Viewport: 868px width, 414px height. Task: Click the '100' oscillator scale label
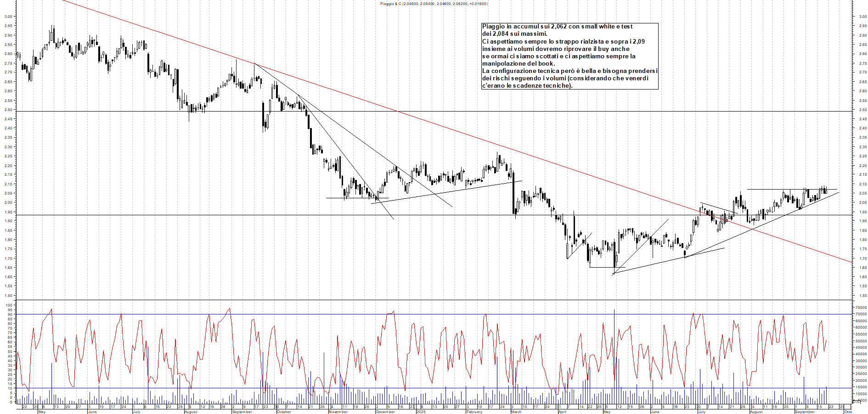(x=9, y=305)
